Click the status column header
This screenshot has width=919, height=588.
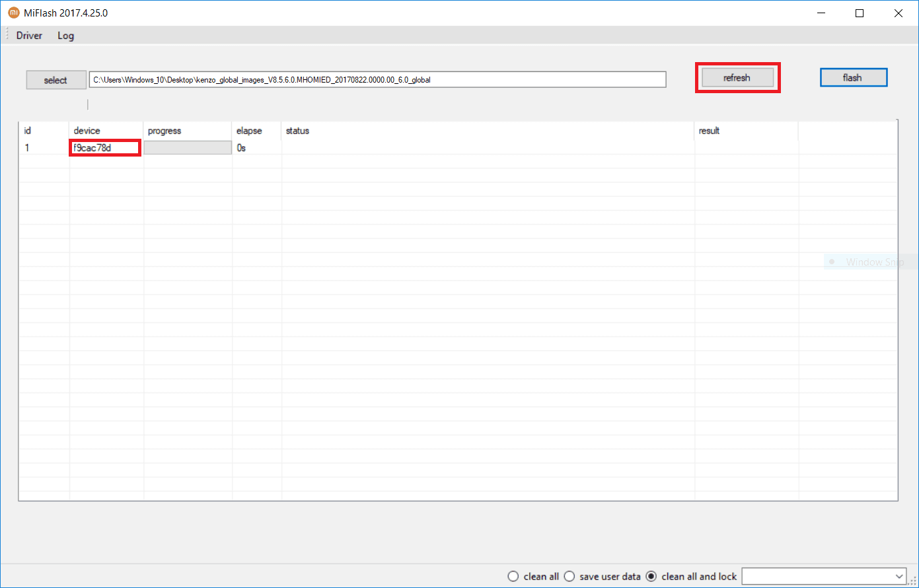488,131
